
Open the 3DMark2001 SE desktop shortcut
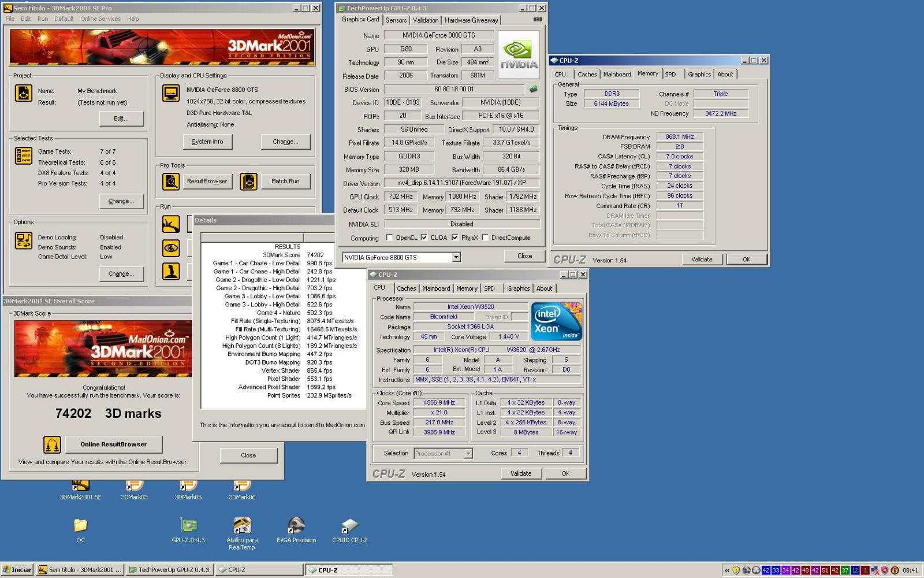(80, 486)
